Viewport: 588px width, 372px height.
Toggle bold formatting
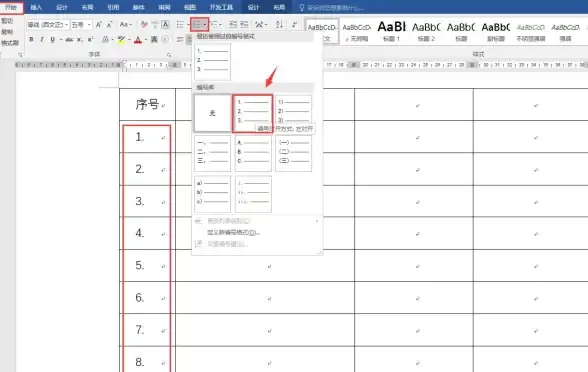[32, 39]
